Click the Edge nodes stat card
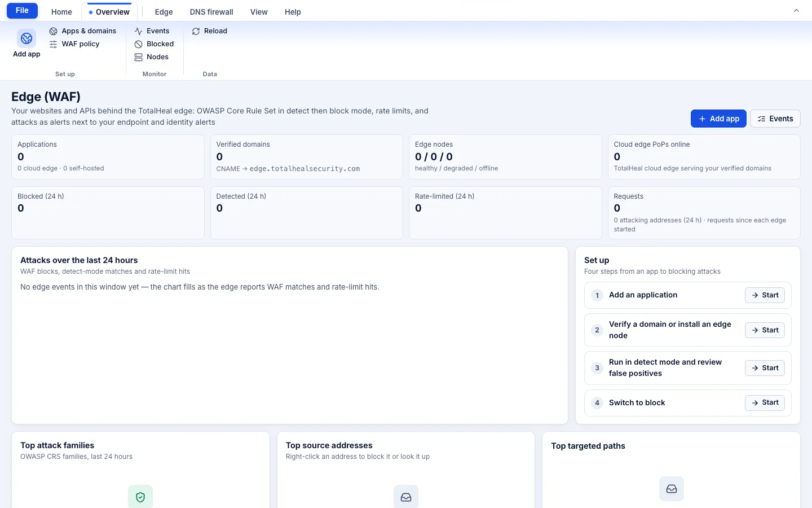812x508 pixels. [505, 157]
